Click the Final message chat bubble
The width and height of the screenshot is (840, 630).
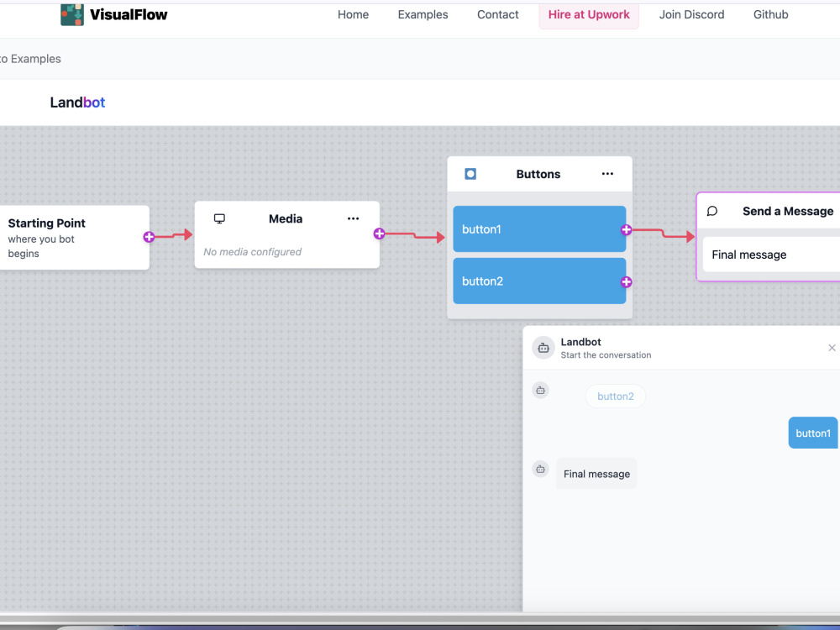596,474
